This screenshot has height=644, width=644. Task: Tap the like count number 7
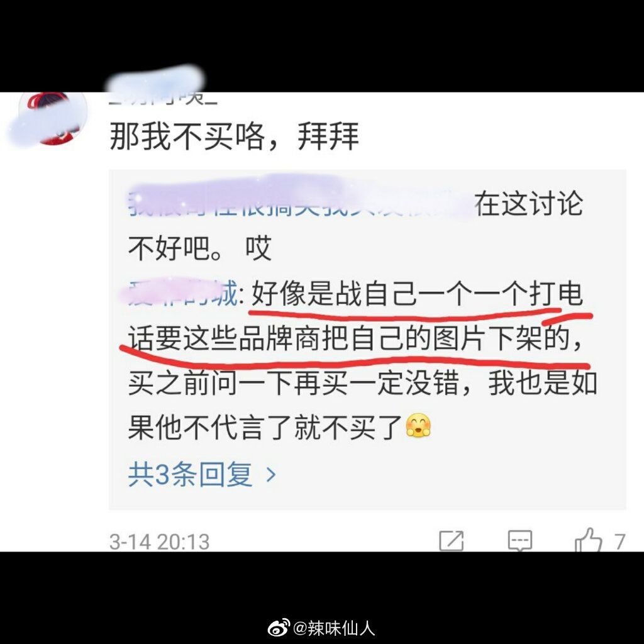pos(619,541)
